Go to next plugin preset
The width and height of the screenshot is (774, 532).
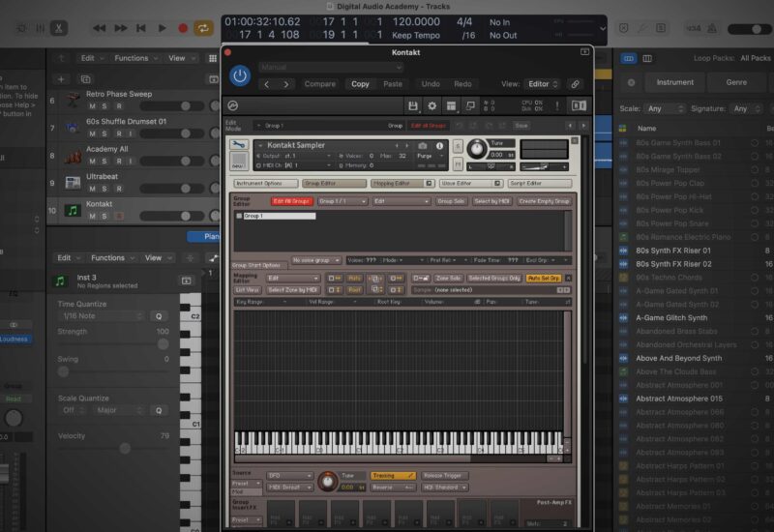tap(286, 84)
